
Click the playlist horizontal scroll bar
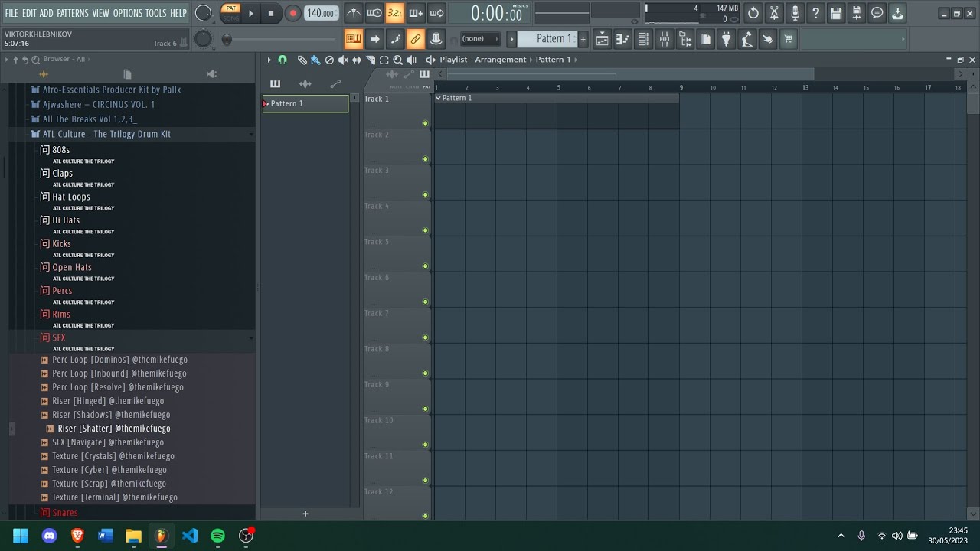(x=630, y=74)
